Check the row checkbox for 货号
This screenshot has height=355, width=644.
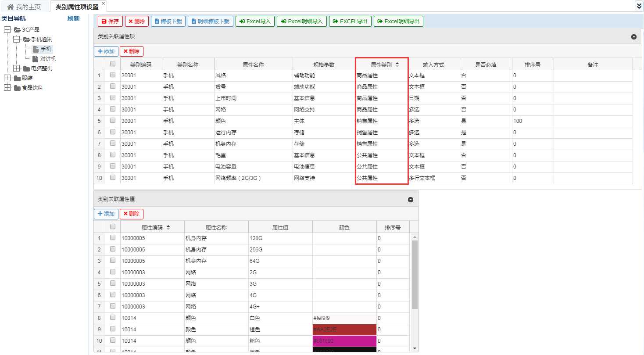point(113,86)
